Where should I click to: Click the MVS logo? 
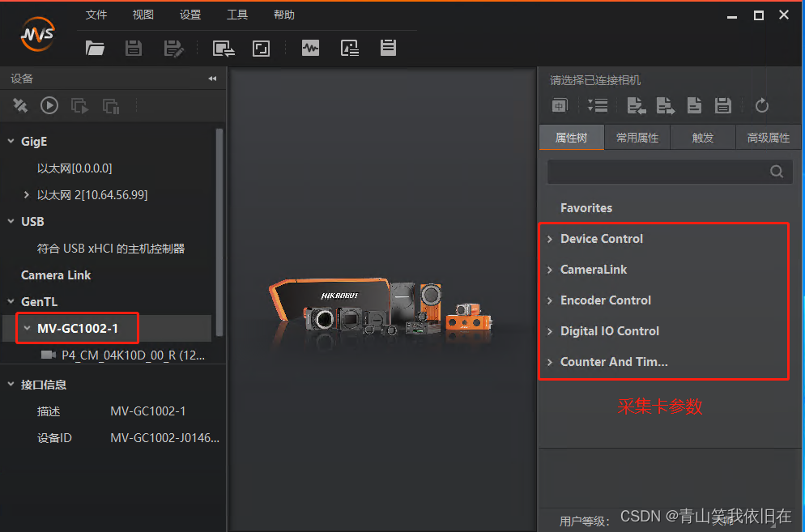37,34
